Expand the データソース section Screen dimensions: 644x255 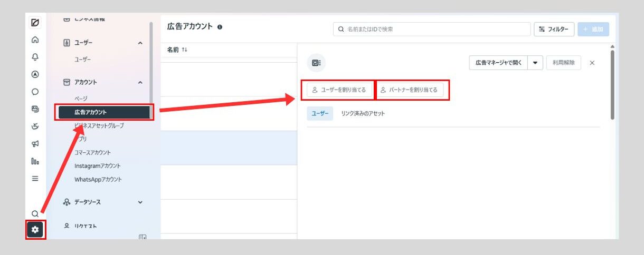[x=140, y=202]
